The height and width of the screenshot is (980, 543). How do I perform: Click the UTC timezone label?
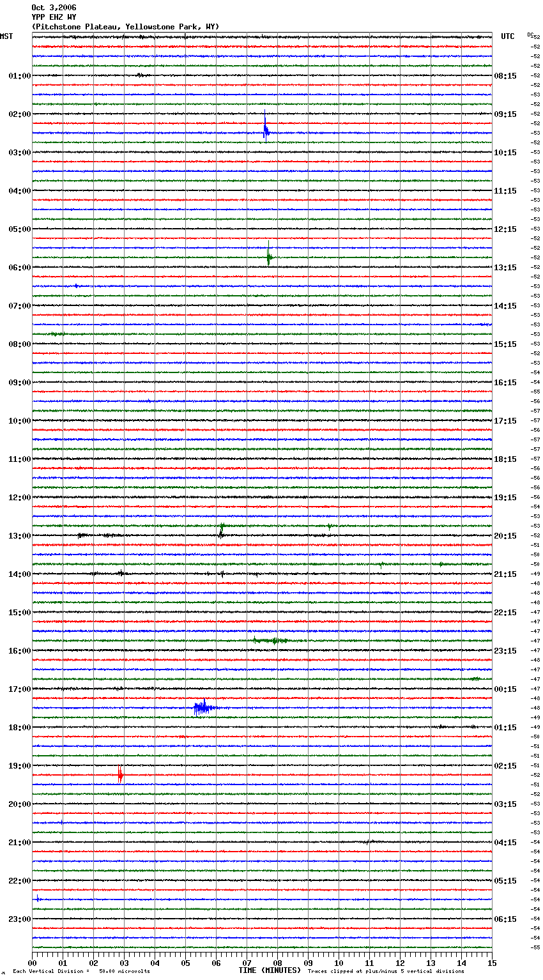(508, 36)
